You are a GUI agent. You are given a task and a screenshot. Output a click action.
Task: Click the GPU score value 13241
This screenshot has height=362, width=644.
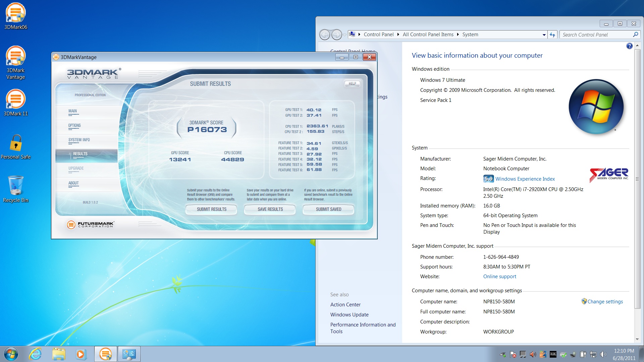(x=180, y=160)
